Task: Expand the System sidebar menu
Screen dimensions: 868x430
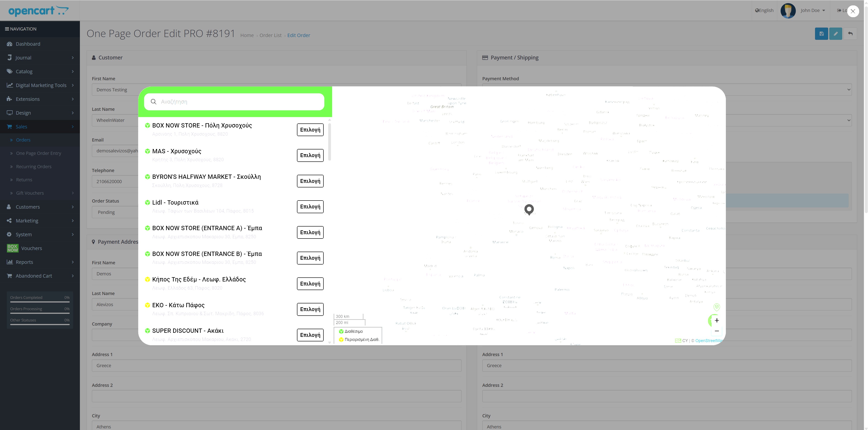Action: point(40,234)
